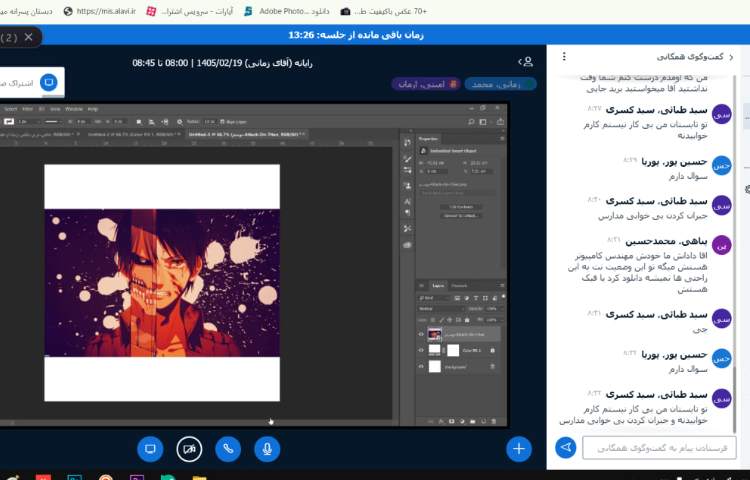Click the Color Fill 1 color thumbnail

434,350
